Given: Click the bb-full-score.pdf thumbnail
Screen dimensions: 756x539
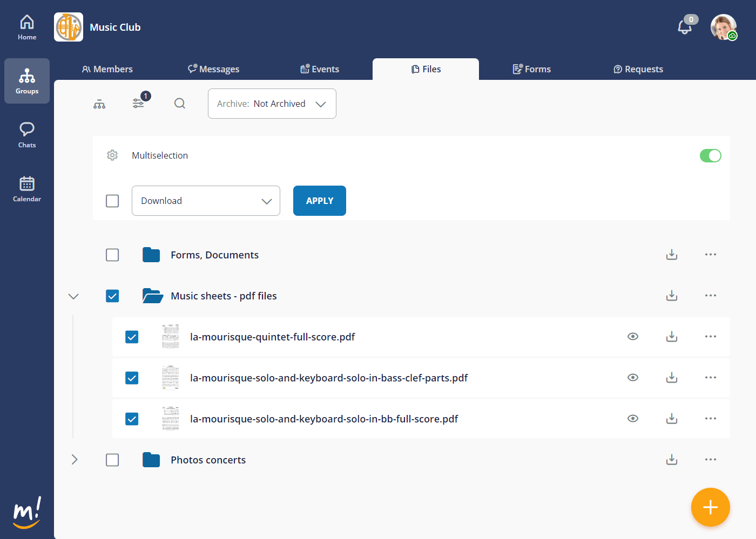Looking at the screenshot, I should (171, 419).
